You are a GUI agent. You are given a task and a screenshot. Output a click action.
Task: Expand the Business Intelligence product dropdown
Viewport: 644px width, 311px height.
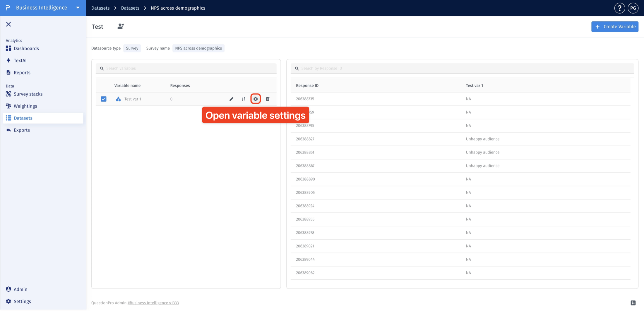[78, 8]
